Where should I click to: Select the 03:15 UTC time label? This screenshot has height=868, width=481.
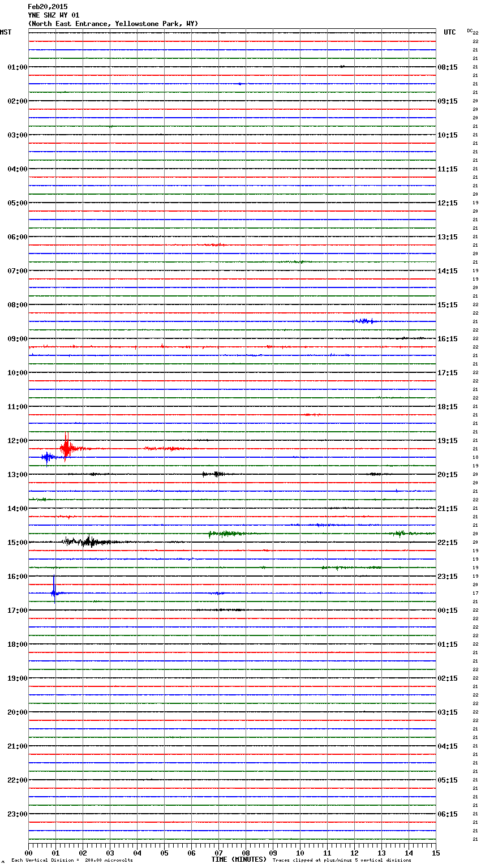click(448, 712)
